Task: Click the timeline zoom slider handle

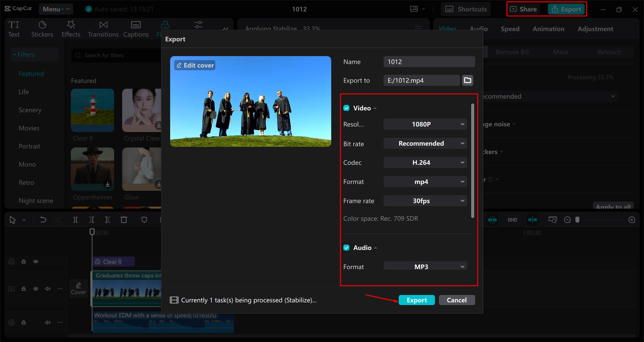Action: (x=578, y=220)
